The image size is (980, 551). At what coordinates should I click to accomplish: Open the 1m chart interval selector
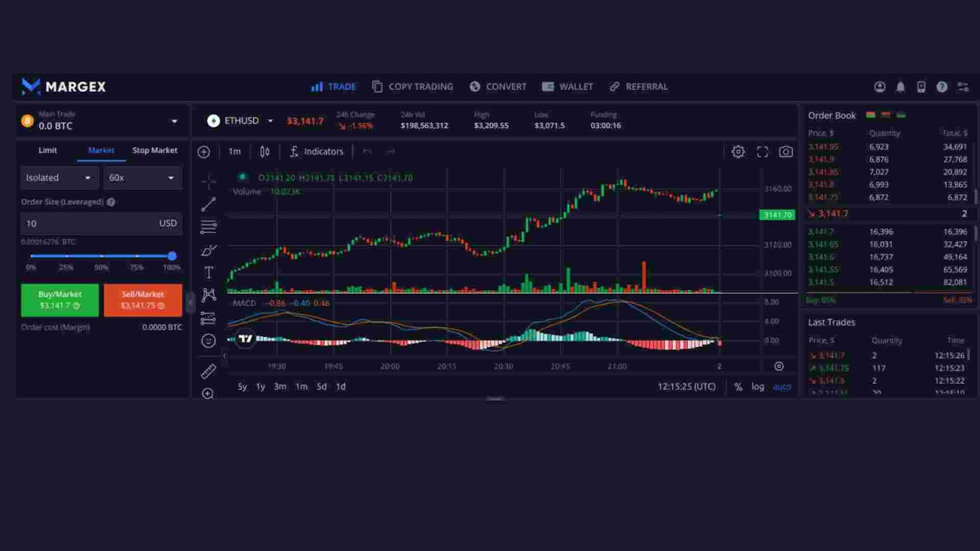point(235,151)
